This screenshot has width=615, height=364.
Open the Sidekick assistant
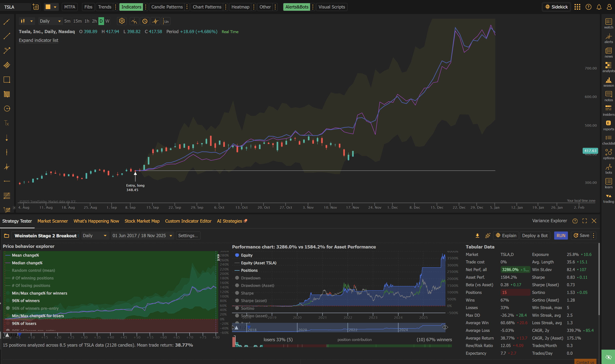click(556, 7)
